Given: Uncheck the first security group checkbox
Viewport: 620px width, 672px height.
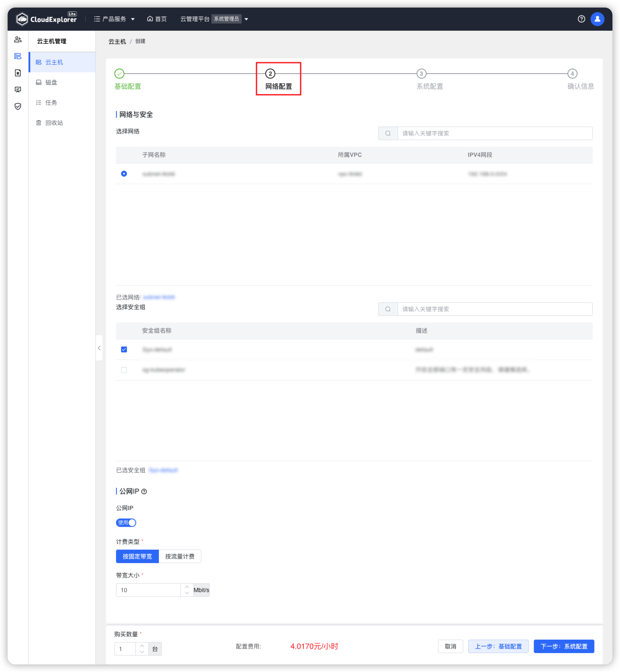Looking at the screenshot, I should 124,349.
